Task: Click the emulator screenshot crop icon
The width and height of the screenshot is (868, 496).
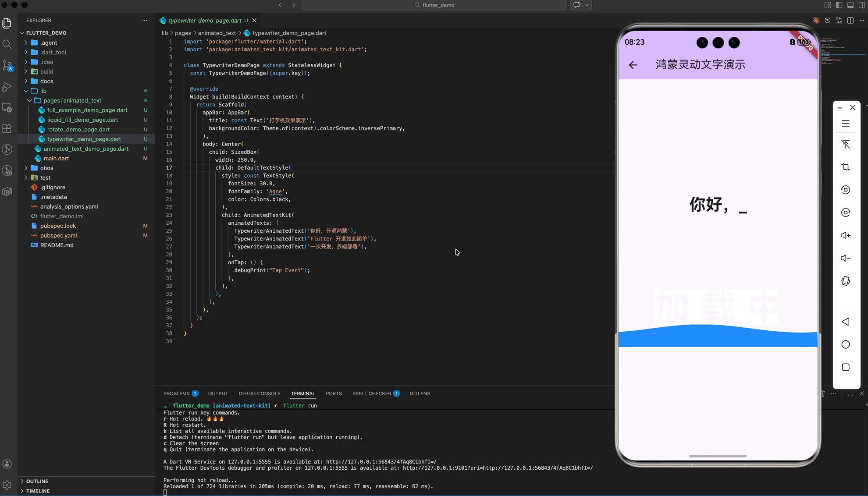Action: click(846, 167)
